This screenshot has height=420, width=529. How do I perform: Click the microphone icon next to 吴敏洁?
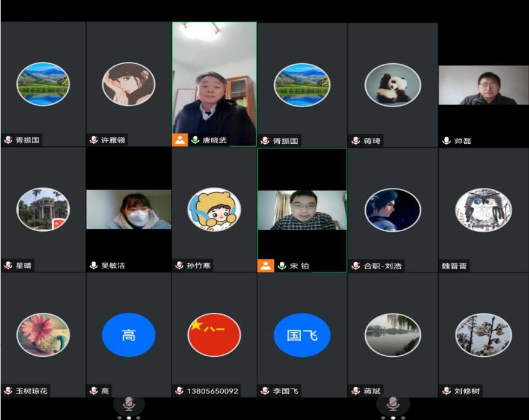point(94,265)
